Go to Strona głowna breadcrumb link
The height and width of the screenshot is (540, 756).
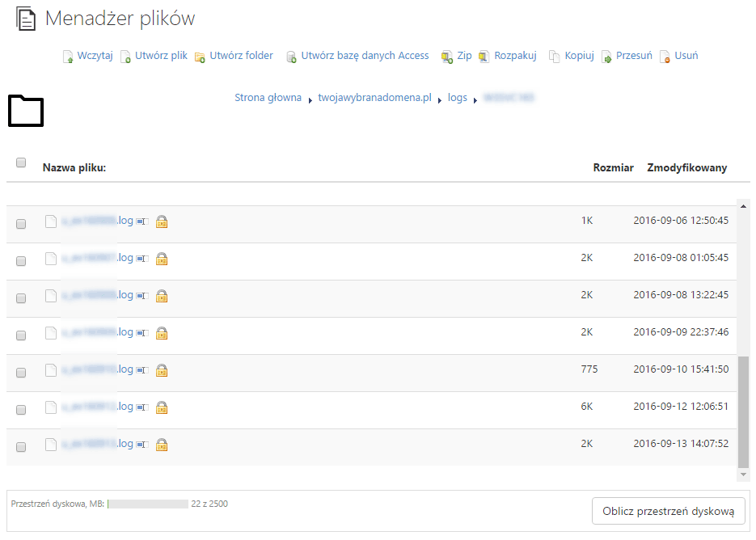[268, 98]
